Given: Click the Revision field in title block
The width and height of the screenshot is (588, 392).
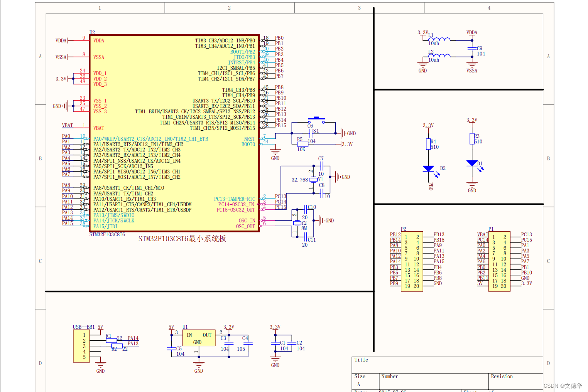Looking at the screenshot, I should (x=515, y=381).
